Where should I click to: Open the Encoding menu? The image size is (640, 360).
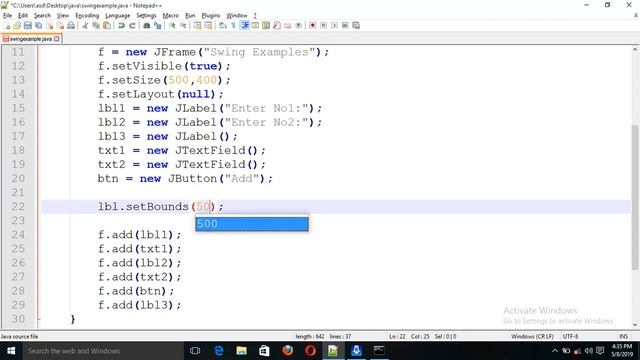coord(87,16)
